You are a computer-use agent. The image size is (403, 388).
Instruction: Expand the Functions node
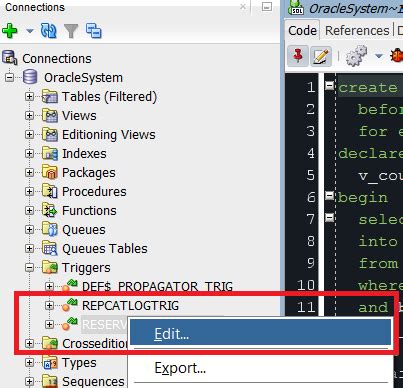click(29, 210)
